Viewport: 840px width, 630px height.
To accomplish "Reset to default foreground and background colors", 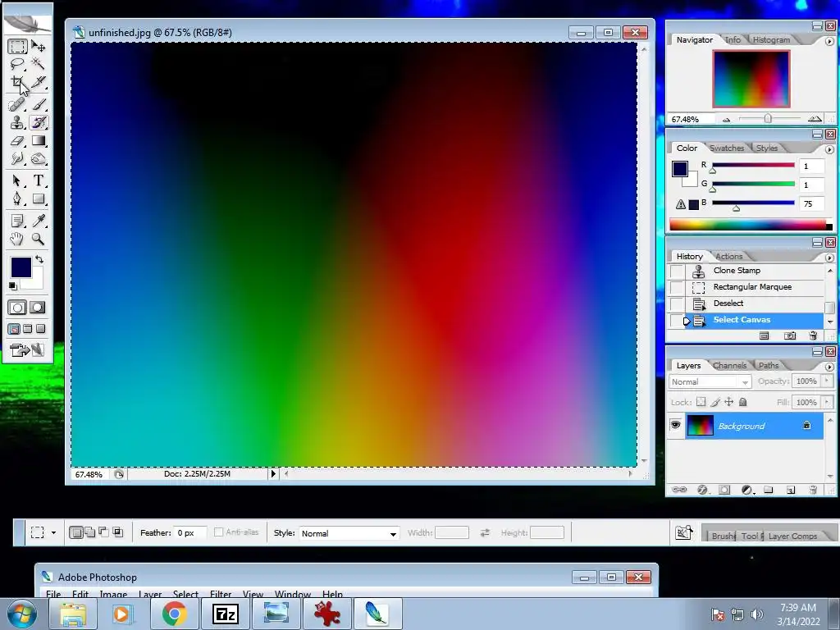I will [13, 285].
